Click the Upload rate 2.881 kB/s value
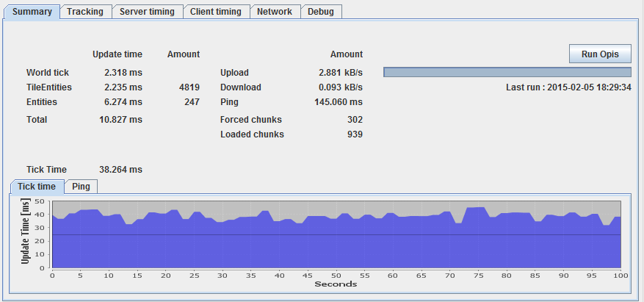Viewport: 644px width, 302px height. tap(340, 73)
